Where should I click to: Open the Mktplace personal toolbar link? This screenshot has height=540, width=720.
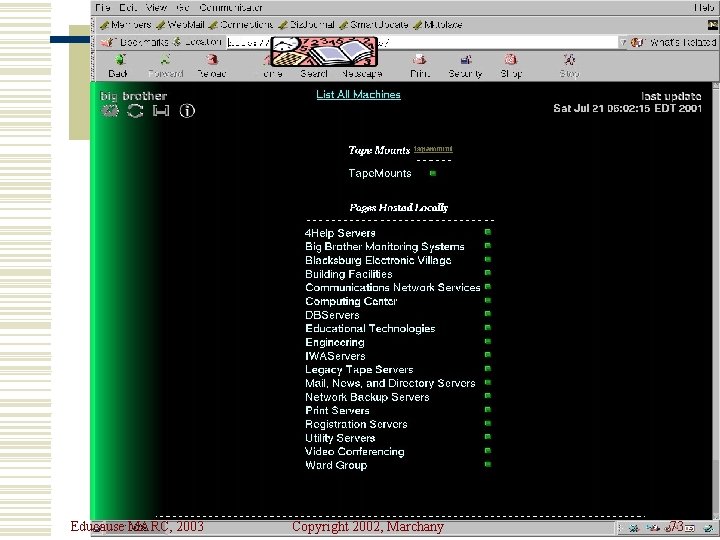click(x=438, y=25)
